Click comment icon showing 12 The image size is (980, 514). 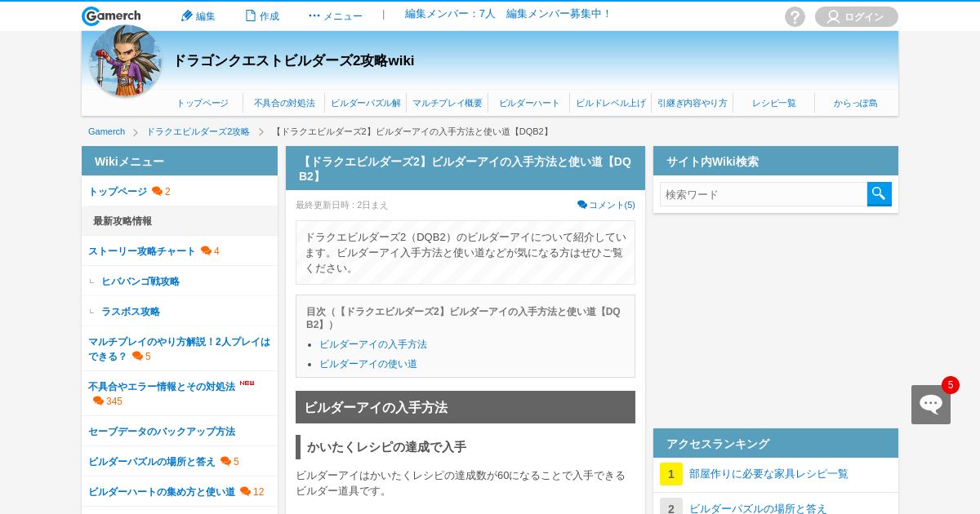pyautogui.click(x=245, y=492)
